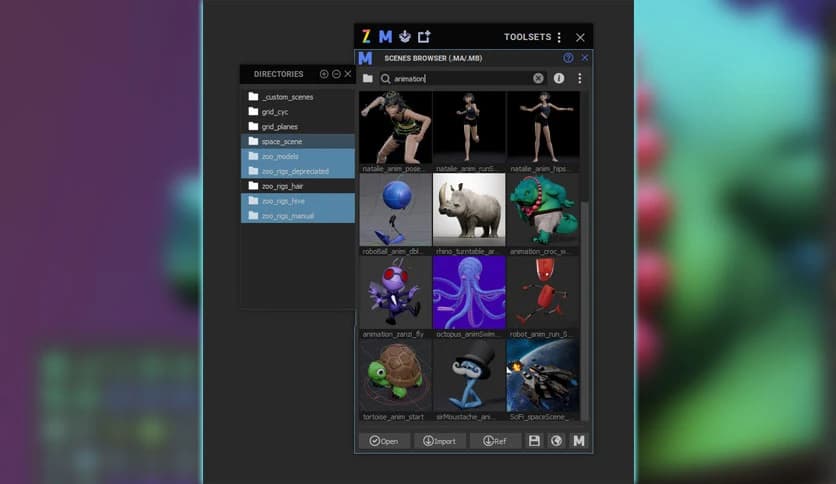Select the roboBall animation thumbnail
This screenshot has width=836, height=484.
pyautogui.click(x=396, y=210)
